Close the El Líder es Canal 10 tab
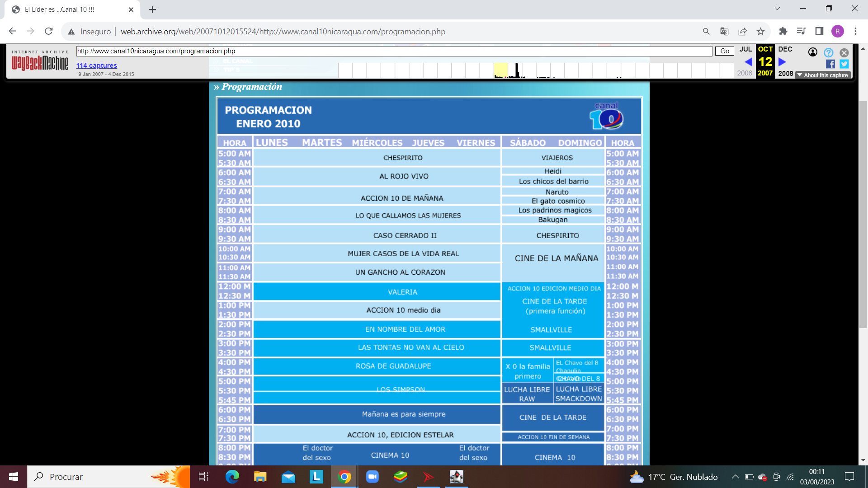The width and height of the screenshot is (868, 488). tap(131, 9)
